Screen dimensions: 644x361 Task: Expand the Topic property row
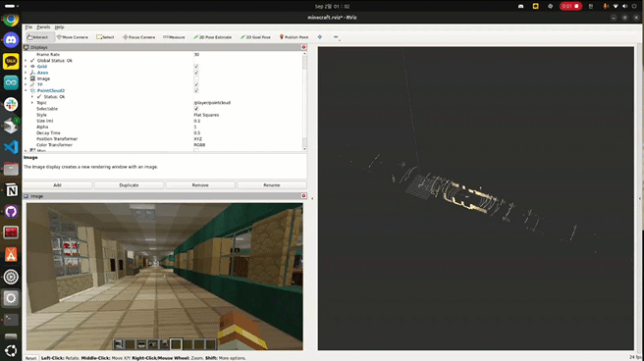[32, 103]
